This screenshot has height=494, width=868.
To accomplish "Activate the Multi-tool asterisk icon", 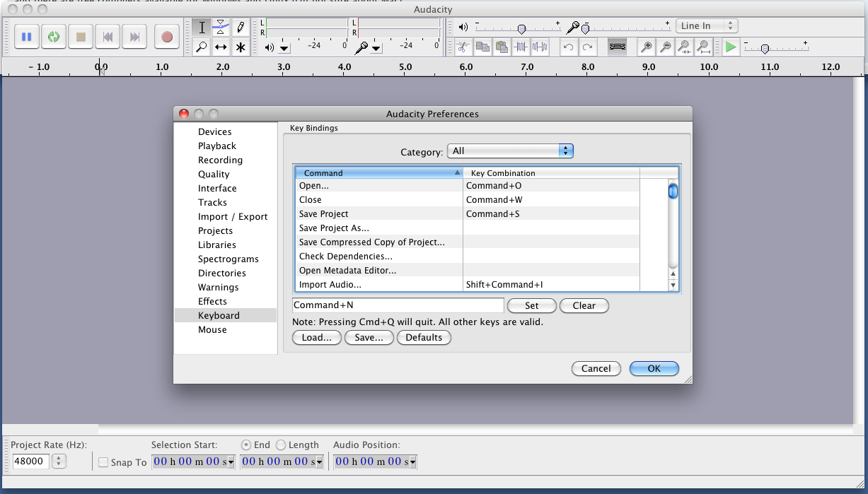I will tap(241, 47).
